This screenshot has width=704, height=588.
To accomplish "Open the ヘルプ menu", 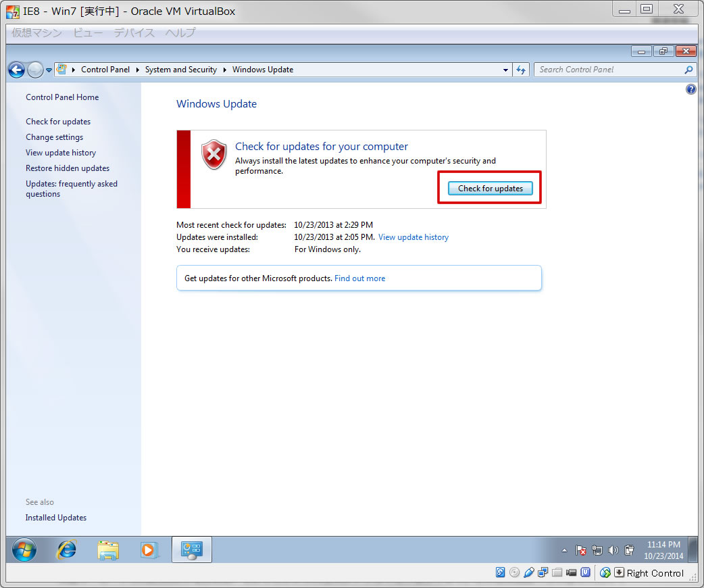I will pos(180,32).
